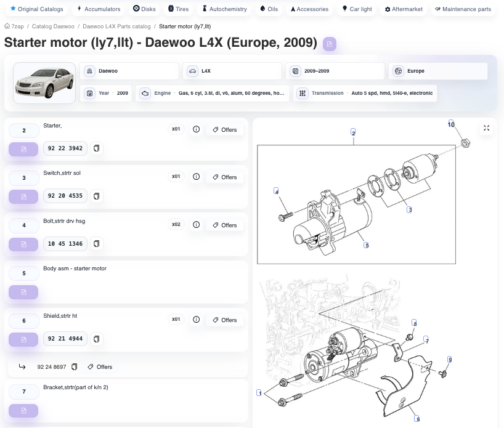
Task: Select the Autochemistry category
Action: [224, 9]
